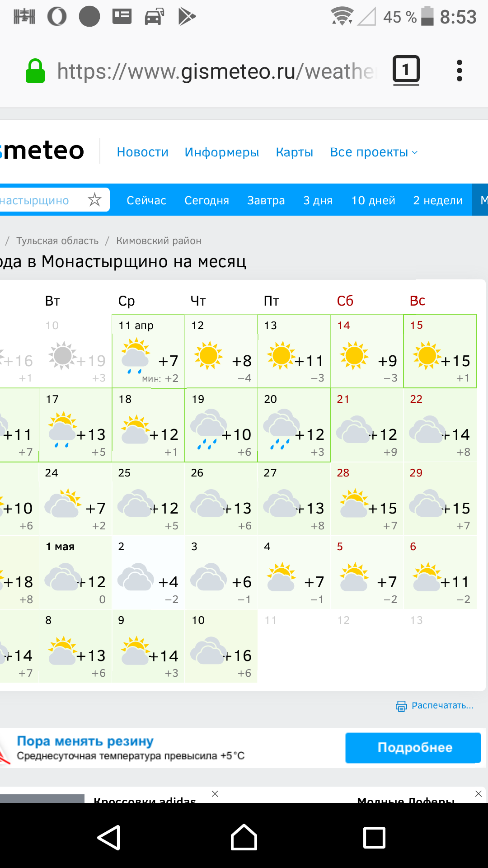Select May 10 forecast cell
Screen dimensions: 488x868
tap(221, 646)
